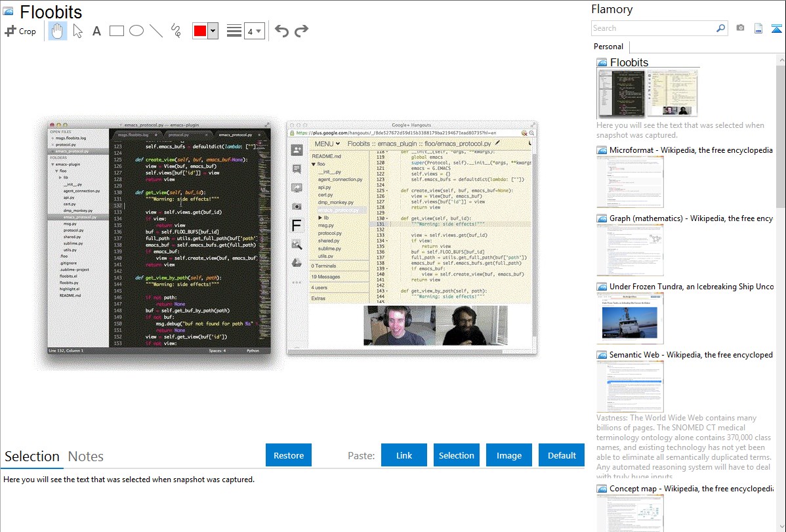This screenshot has height=532, width=786.
Task: Select the Crop tool
Action: tap(20, 31)
